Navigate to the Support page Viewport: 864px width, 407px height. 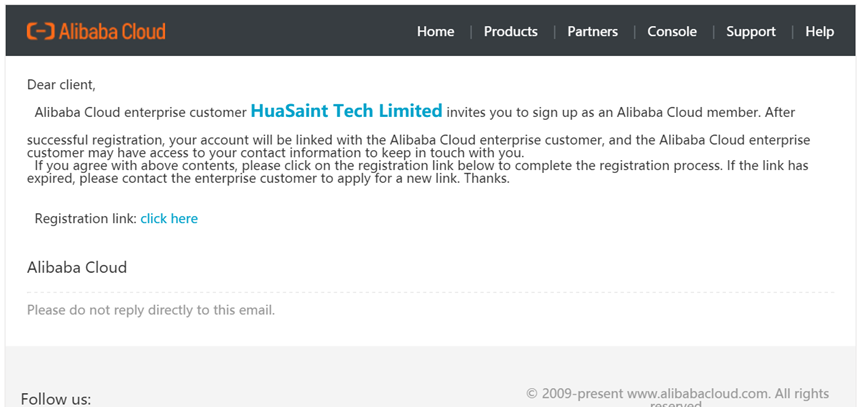click(x=750, y=31)
